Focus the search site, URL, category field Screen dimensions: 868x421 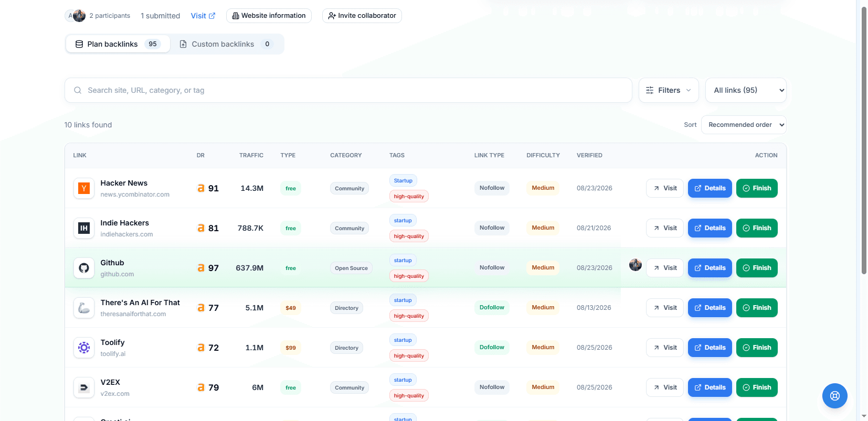pos(348,90)
